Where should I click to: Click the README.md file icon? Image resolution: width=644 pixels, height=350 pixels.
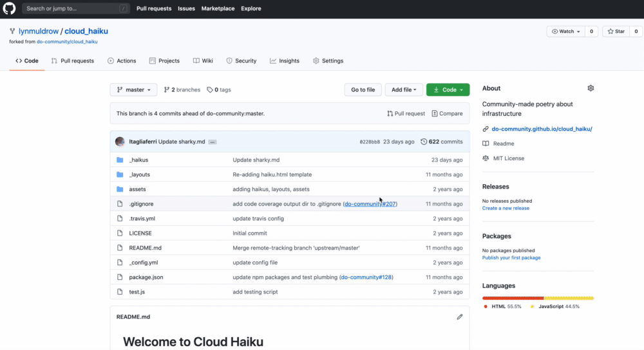120,248
